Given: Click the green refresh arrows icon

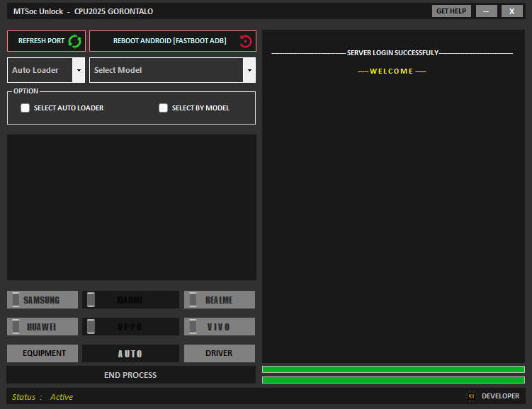Looking at the screenshot, I should [x=74, y=41].
